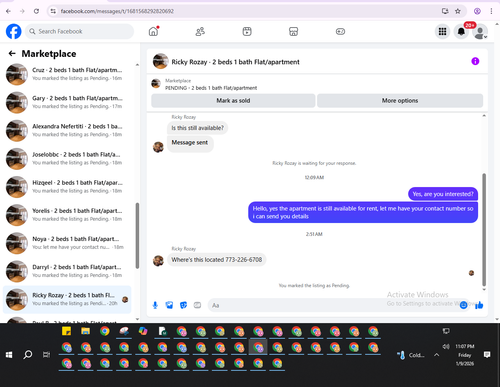Click the 'Where's this located' message
Image resolution: width=500 pixels, height=387 pixels.
coord(217,260)
